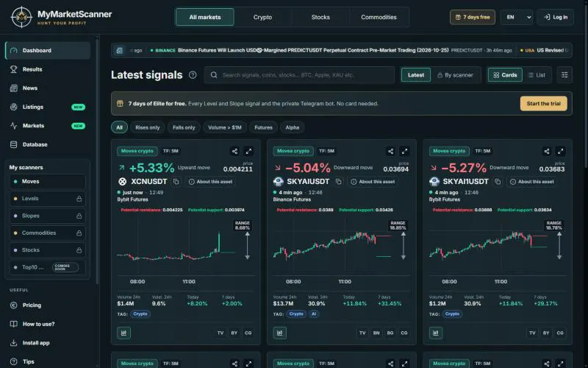
Task: Open TV link on XCNUSDT card
Action: 220,333
